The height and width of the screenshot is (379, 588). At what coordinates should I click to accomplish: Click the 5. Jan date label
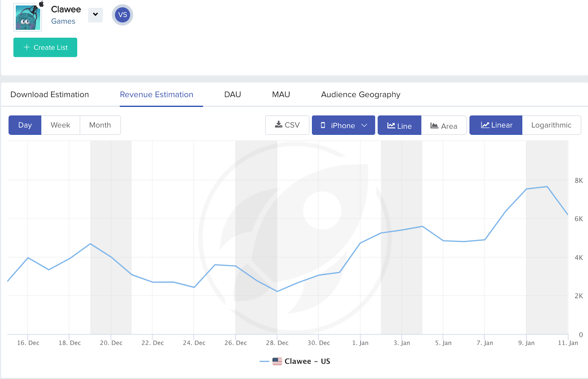443,343
